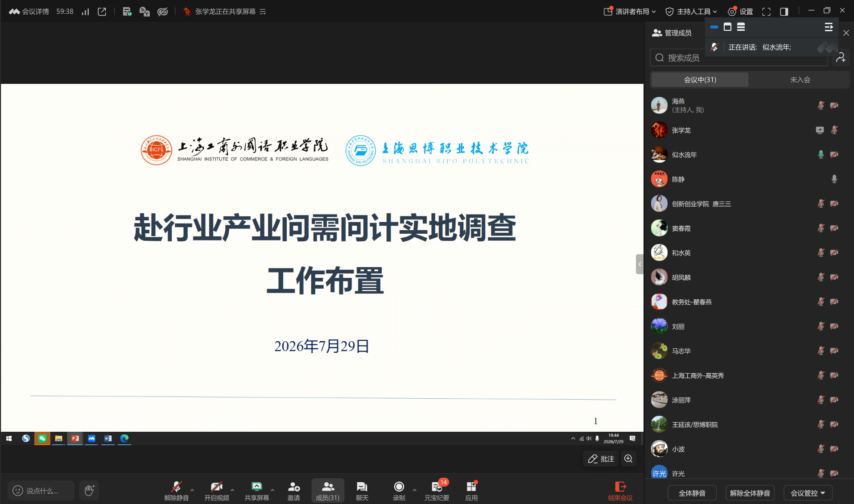854x504 pixels.
Task: Switch to the 未入会 tab
Action: click(x=800, y=80)
